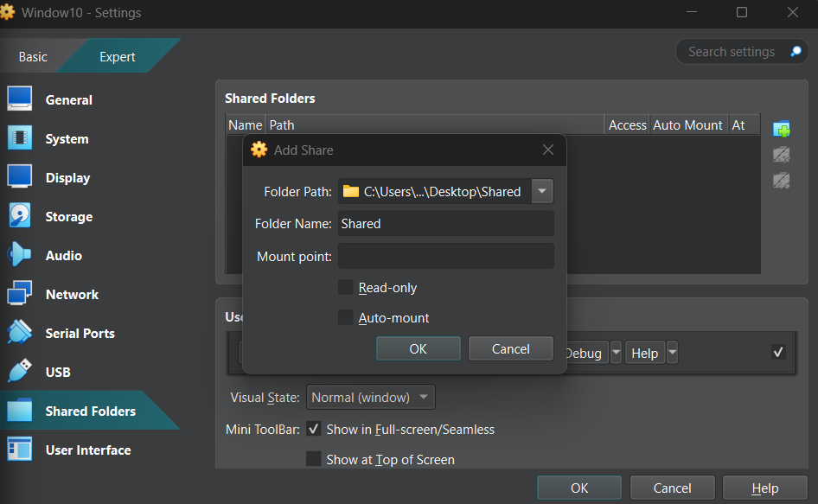Cancel the Add Share dialog
Image resolution: width=818 pixels, height=504 pixels.
coord(511,348)
